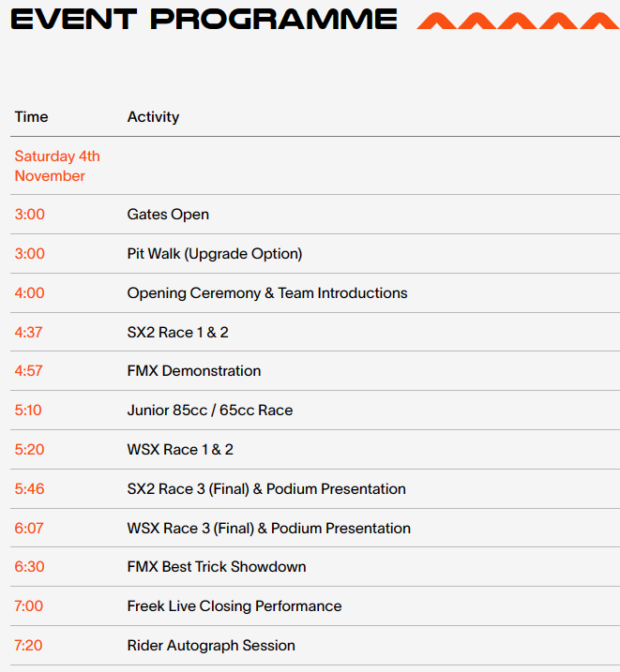Select Opening Ceremony & Team Introductions
The height and width of the screenshot is (672, 620).
(x=267, y=293)
